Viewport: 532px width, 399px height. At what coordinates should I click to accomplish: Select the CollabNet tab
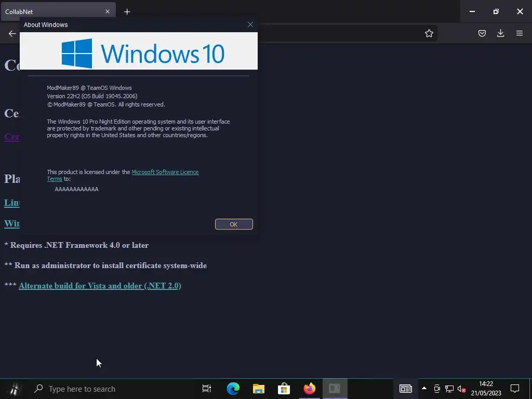coord(58,11)
